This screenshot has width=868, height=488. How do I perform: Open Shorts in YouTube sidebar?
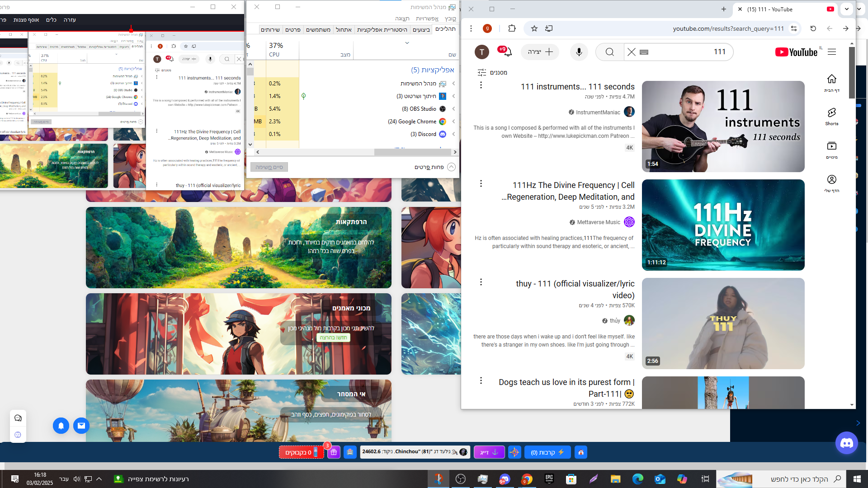pyautogui.click(x=832, y=117)
